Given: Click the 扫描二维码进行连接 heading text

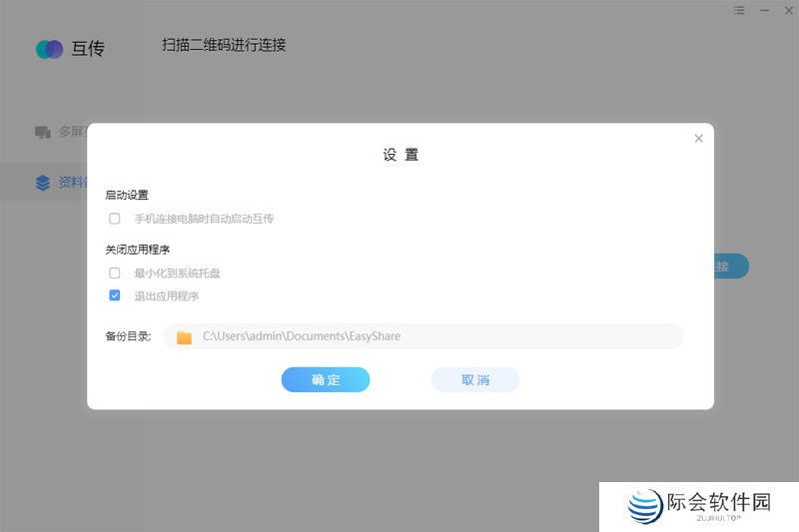Looking at the screenshot, I should coord(224,45).
